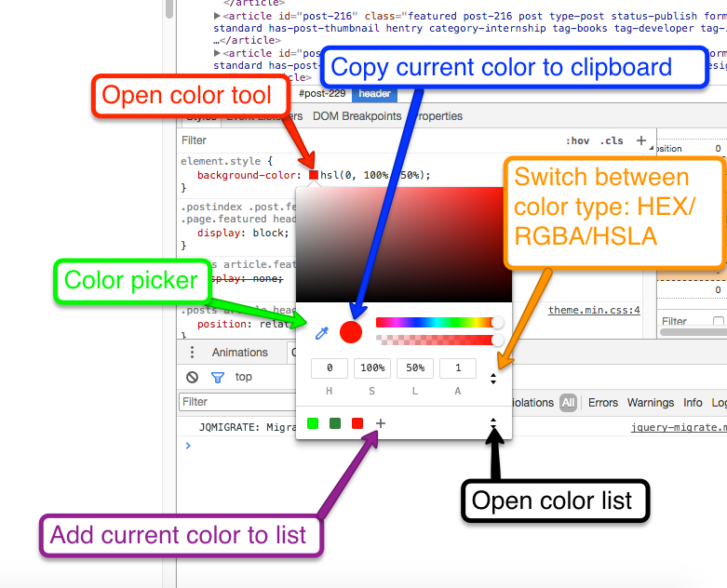Screen dimensions: 727x588
Task: Toggle the console filter funnel icon
Action: 218,377
